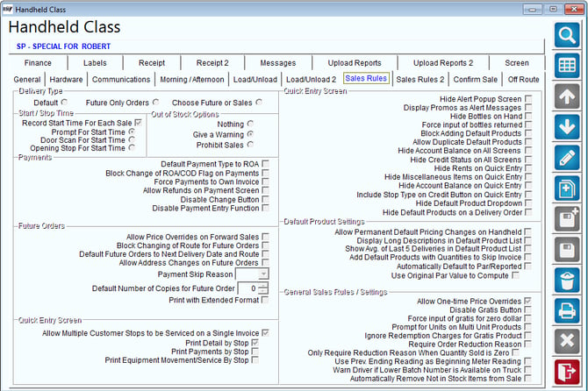Image resolution: width=588 pixels, height=391 pixels.
Task: Click the printer icon
Action: pos(567,311)
